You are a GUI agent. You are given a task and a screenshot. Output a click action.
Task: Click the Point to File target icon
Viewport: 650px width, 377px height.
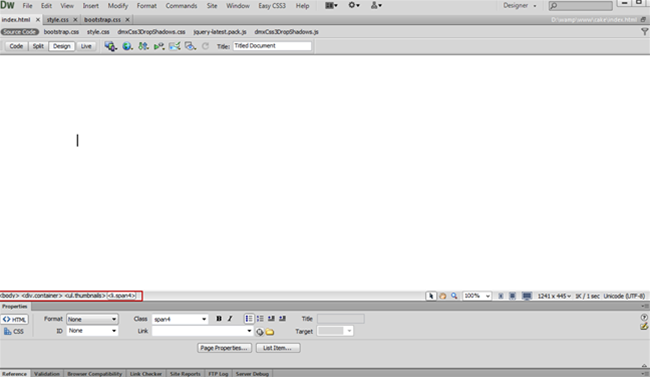pyautogui.click(x=260, y=331)
